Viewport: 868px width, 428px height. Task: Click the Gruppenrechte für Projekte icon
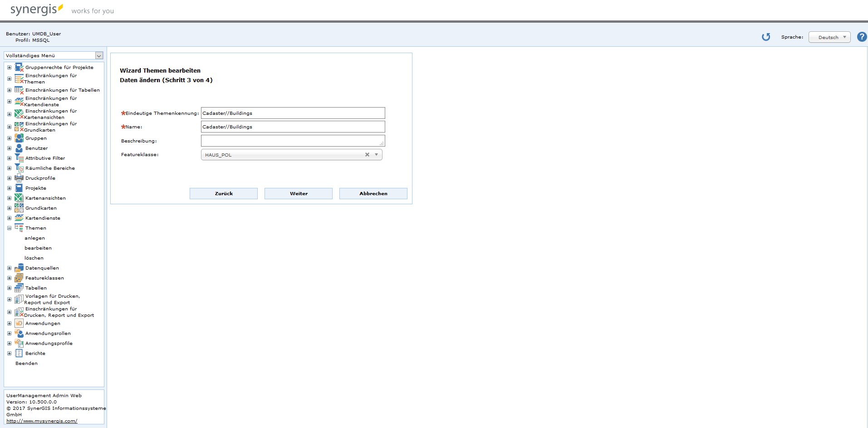click(x=19, y=67)
